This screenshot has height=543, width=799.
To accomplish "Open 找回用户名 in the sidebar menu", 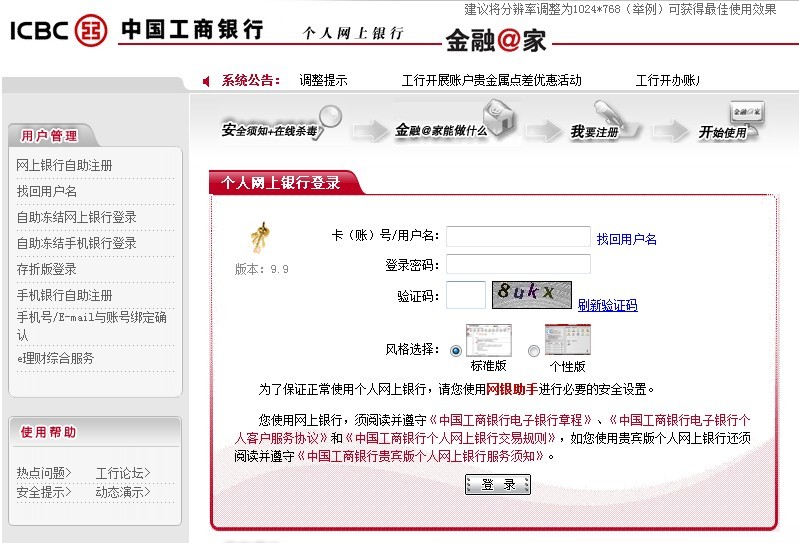I will pyautogui.click(x=46, y=191).
